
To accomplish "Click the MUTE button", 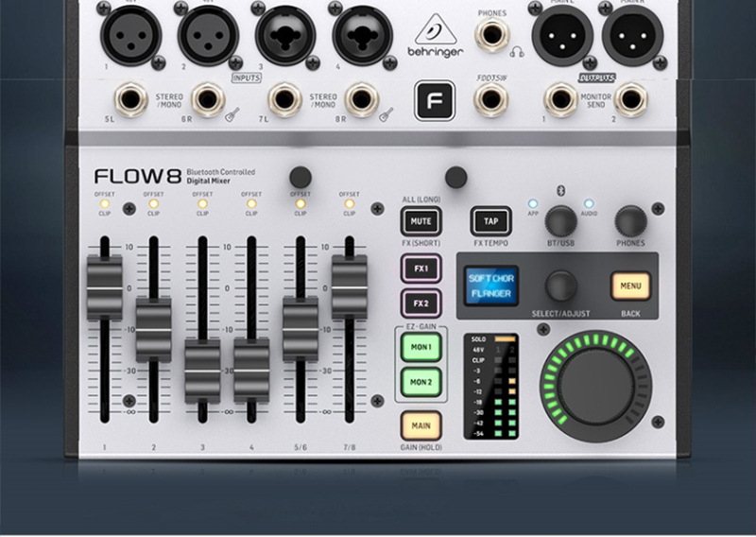I will coord(421,221).
